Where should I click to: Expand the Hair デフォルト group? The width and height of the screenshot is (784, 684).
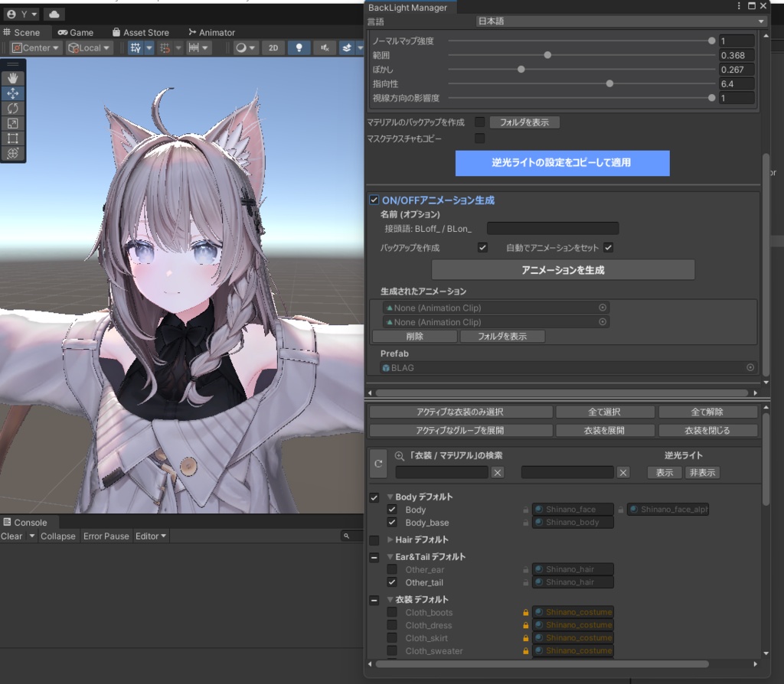tap(390, 539)
